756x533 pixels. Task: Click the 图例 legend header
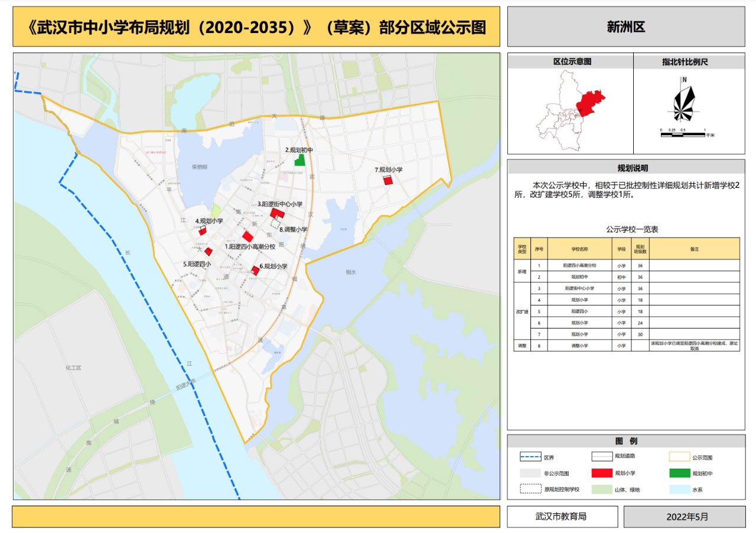tap(626, 441)
